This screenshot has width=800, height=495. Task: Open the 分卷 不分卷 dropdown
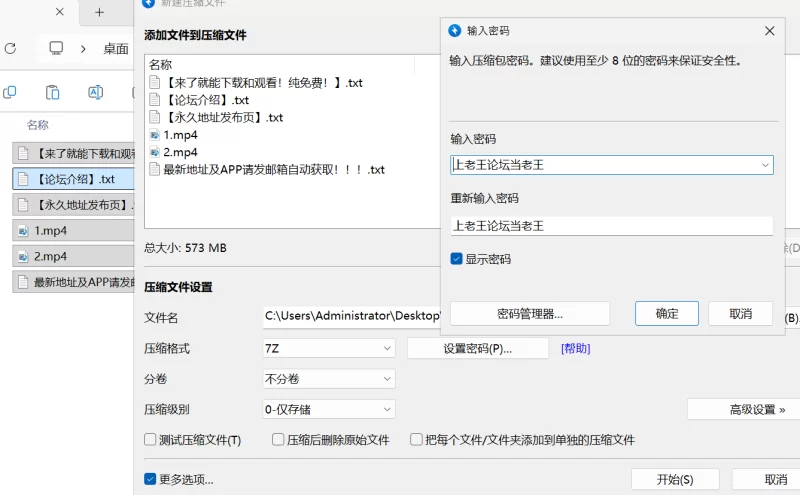(x=387, y=379)
